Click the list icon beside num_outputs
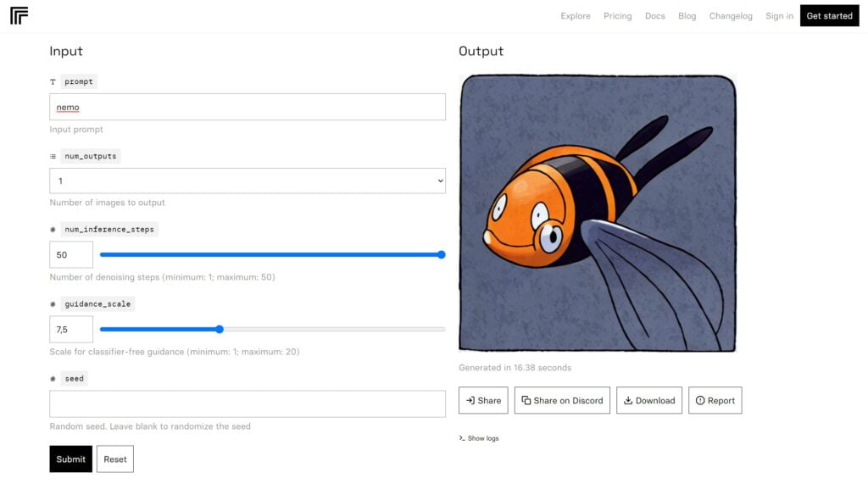Screen dimensions: 868x484 pyautogui.click(x=53, y=156)
